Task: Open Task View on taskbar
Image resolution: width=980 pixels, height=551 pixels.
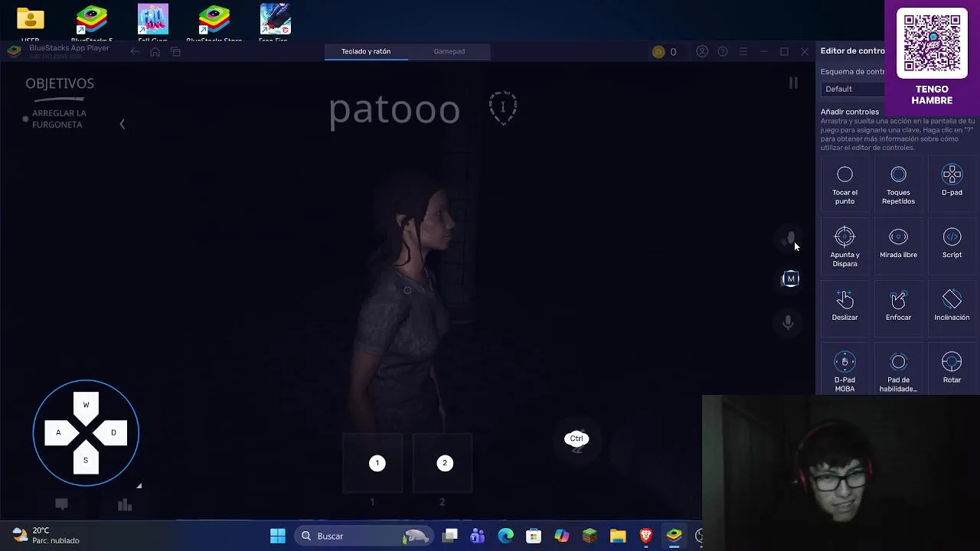Action: tap(450, 536)
